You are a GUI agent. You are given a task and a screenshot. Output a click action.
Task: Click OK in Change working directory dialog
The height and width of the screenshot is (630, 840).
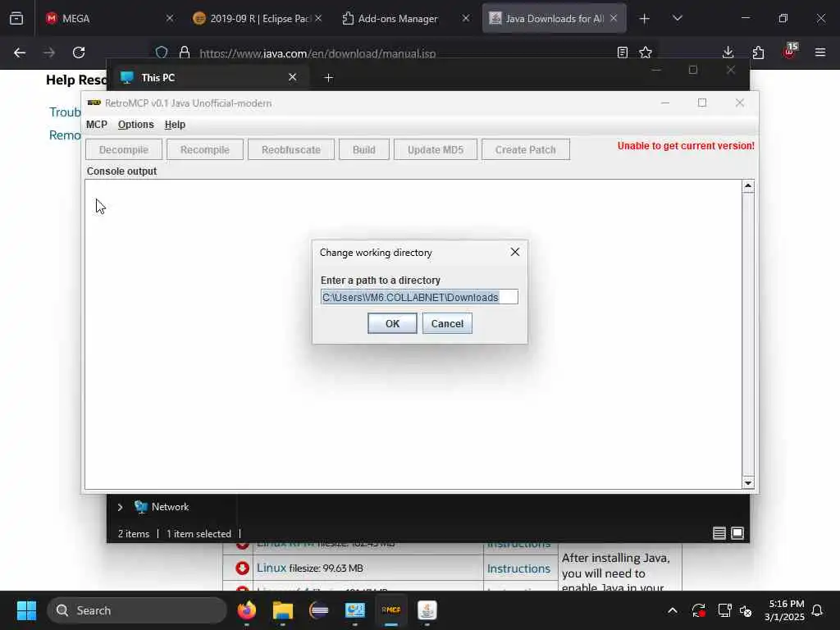[392, 323]
